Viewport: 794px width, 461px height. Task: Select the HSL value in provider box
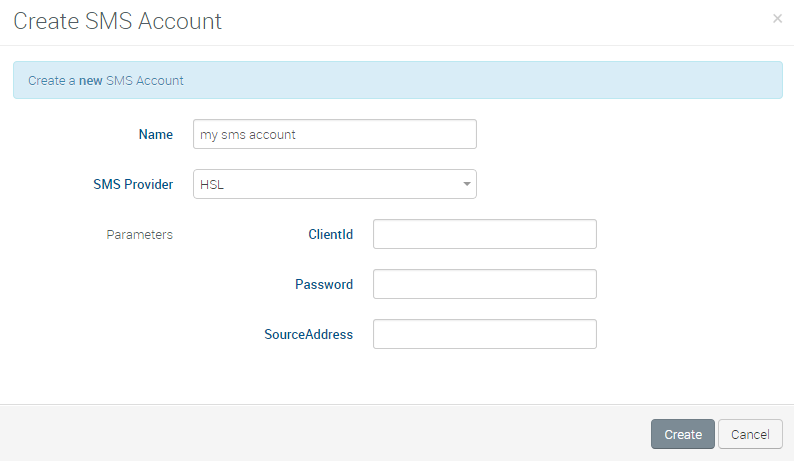click(212, 184)
